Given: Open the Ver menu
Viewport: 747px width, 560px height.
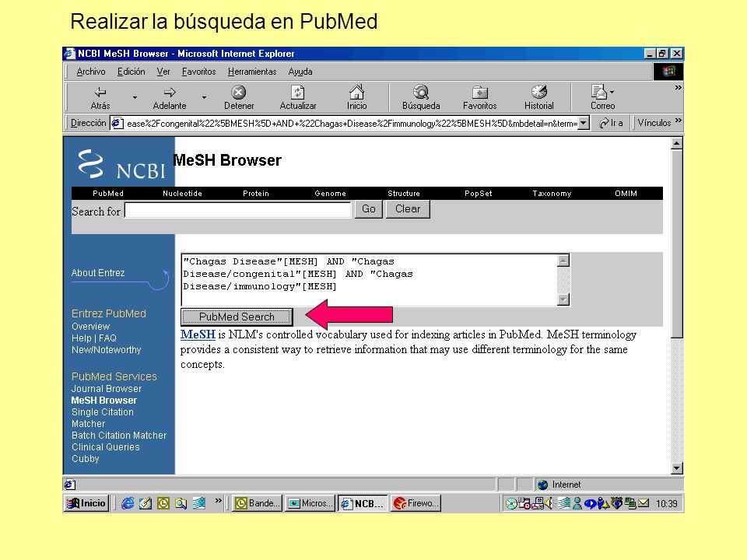Looking at the screenshot, I should [163, 72].
